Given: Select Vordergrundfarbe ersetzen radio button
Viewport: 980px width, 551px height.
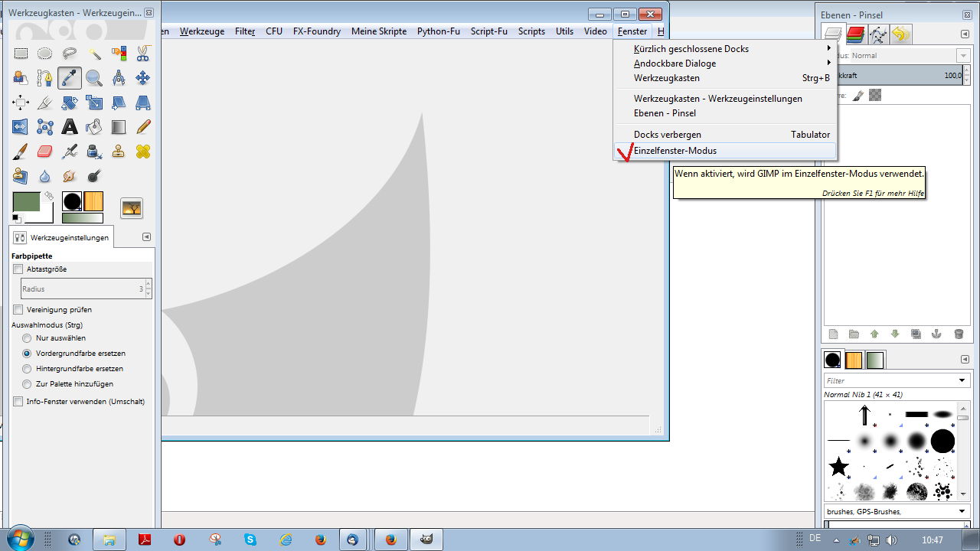Looking at the screenshot, I should click(28, 354).
